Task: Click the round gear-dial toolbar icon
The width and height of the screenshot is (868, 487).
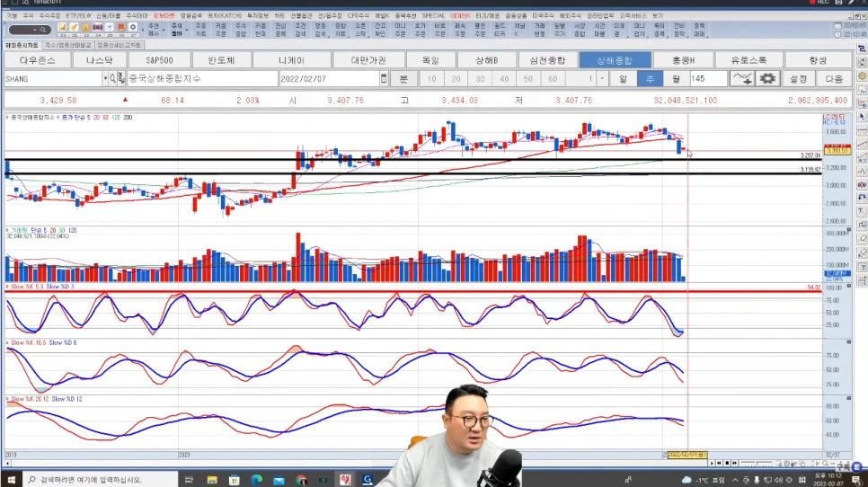Action: [x=133, y=27]
